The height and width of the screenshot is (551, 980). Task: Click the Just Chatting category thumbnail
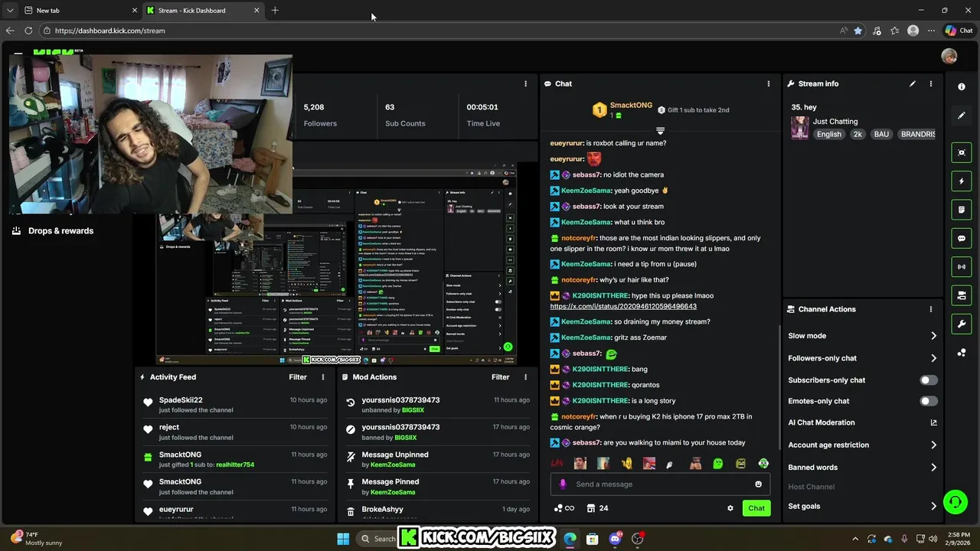coord(800,128)
